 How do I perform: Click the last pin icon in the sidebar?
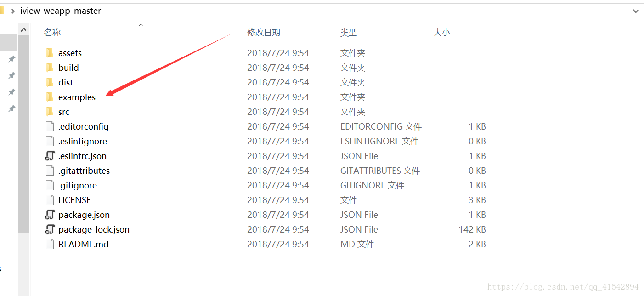tap(11, 108)
